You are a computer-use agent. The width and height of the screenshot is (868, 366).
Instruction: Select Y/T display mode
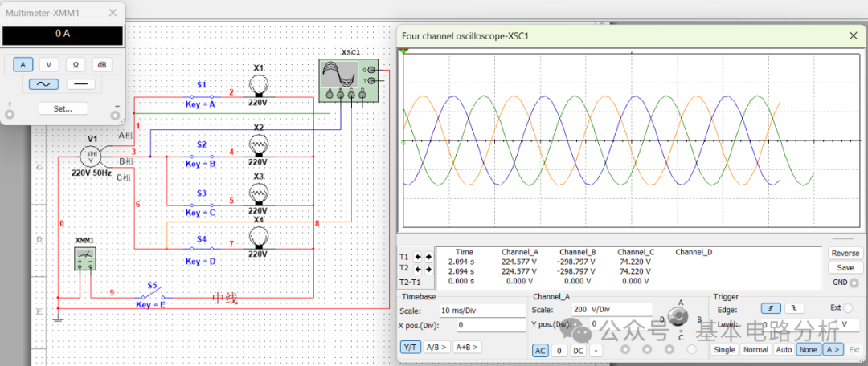tap(410, 348)
